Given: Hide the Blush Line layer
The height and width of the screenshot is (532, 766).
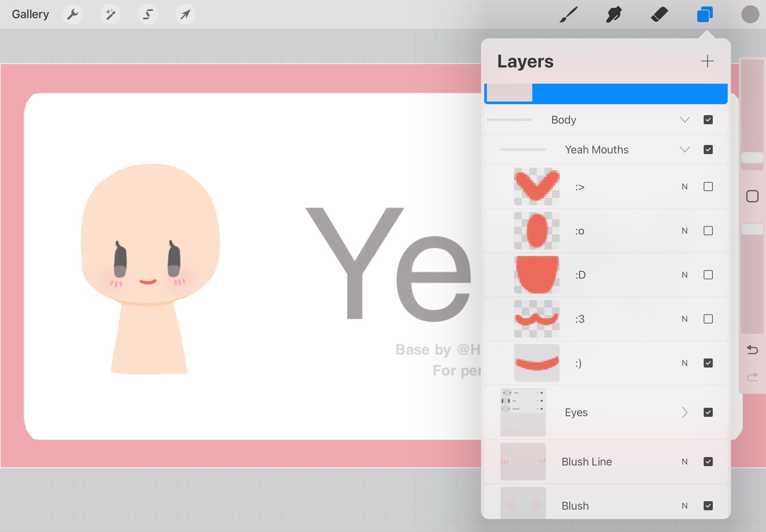Looking at the screenshot, I should (708, 461).
